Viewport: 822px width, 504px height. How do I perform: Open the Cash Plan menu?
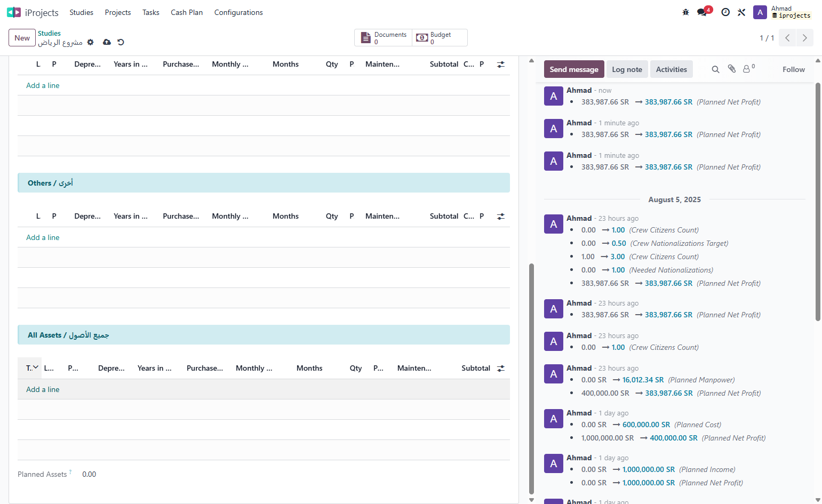(x=187, y=12)
